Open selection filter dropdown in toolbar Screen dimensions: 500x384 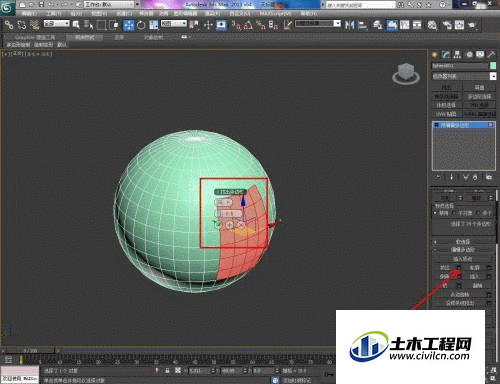(x=57, y=24)
